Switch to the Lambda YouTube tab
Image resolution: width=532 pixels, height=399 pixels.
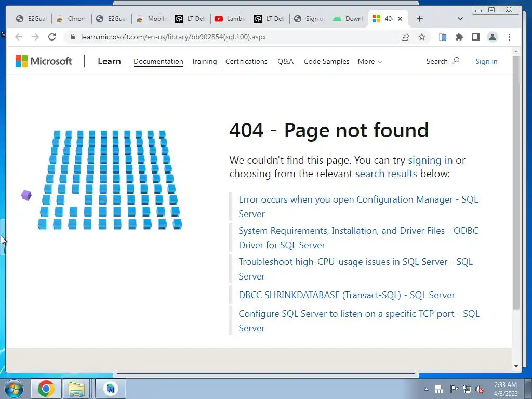pos(230,19)
